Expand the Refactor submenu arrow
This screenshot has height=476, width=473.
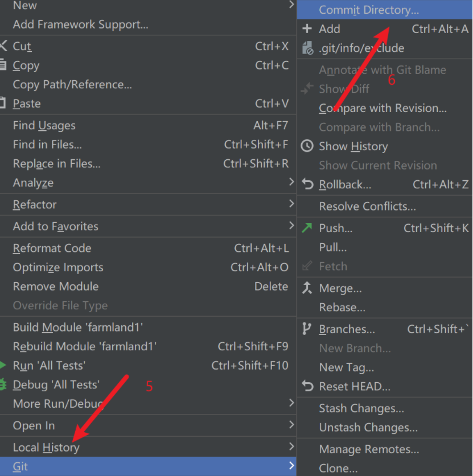tap(291, 204)
